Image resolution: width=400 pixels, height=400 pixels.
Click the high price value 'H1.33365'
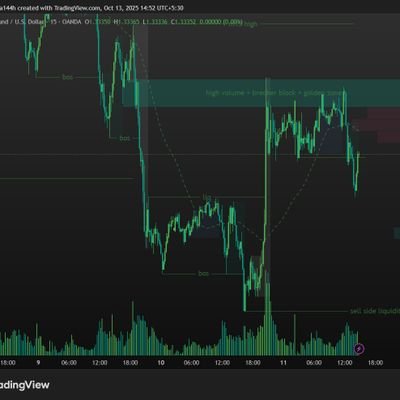tap(126, 22)
